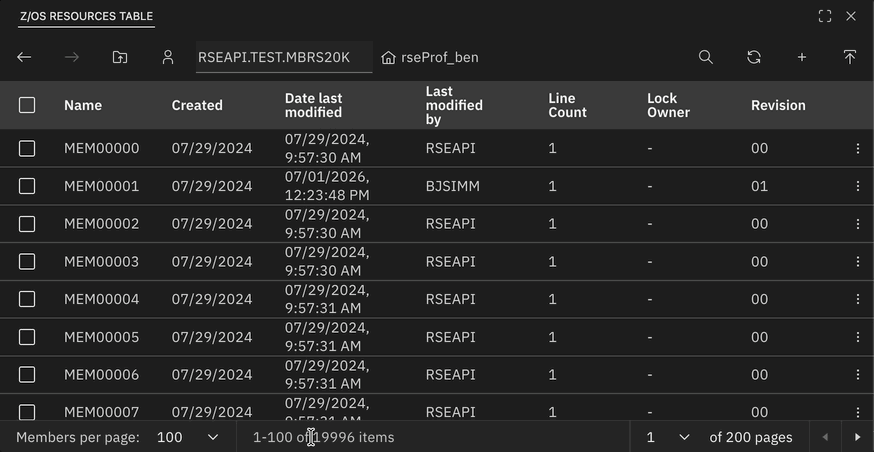
Task: Click the MEM00004 member name
Action: pyautogui.click(x=101, y=299)
